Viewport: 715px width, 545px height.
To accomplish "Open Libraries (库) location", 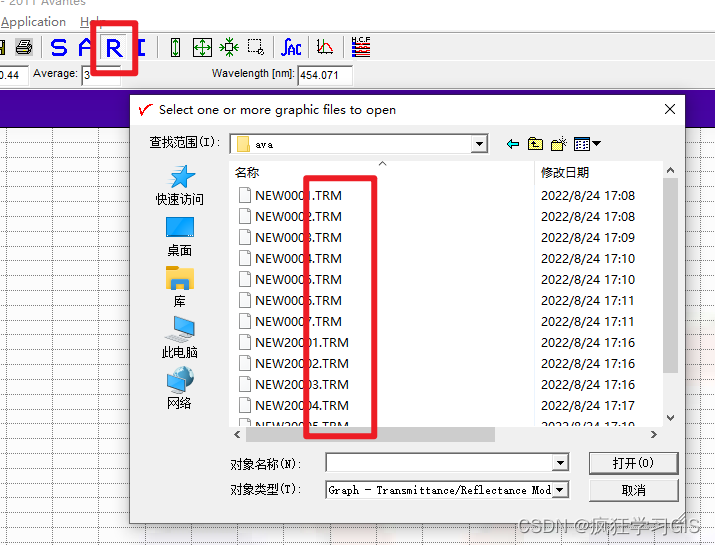I will pos(179,287).
